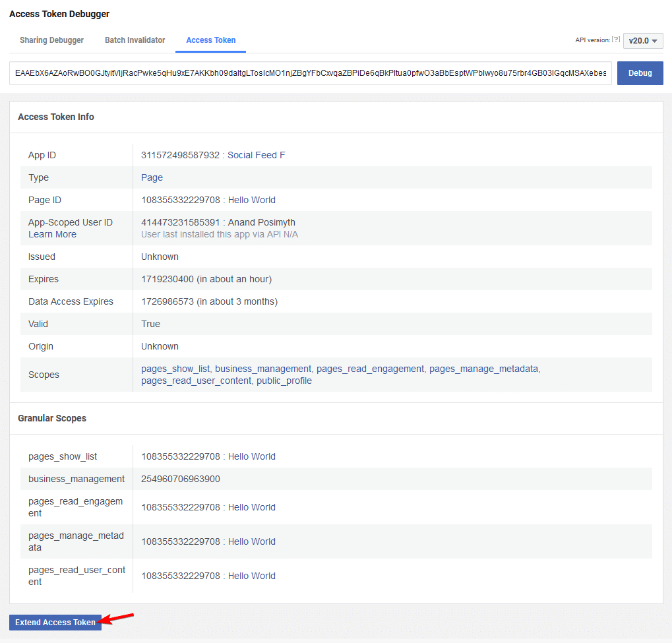The width and height of the screenshot is (672, 643).
Task: Switch to Batch Invalidator tab
Action: [x=135, y=40]
